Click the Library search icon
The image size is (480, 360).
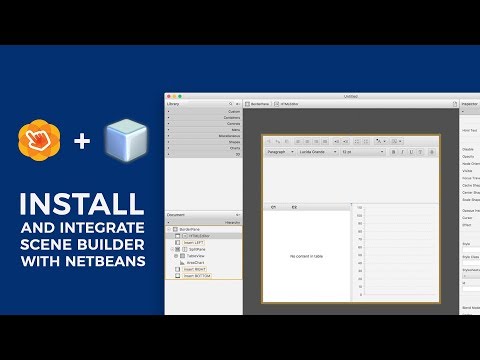point(230,104)
